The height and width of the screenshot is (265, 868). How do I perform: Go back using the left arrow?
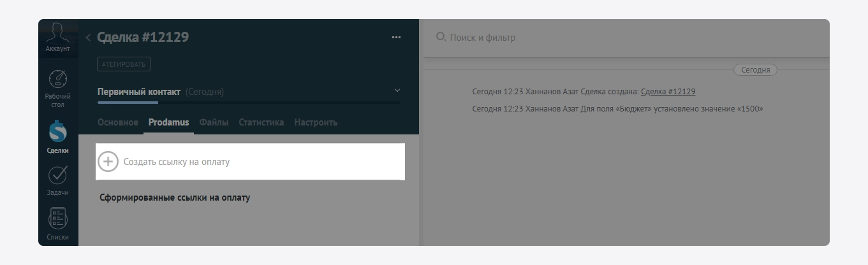click(88, 38)
